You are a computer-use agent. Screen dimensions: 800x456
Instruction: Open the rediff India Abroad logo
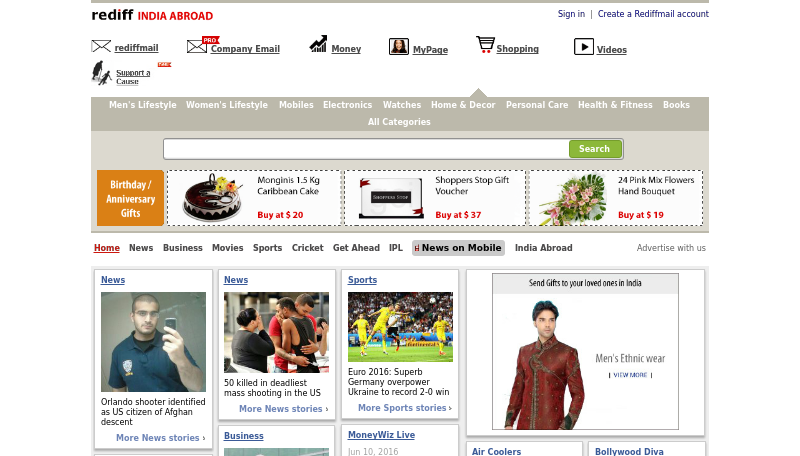(x=152, y=15)
